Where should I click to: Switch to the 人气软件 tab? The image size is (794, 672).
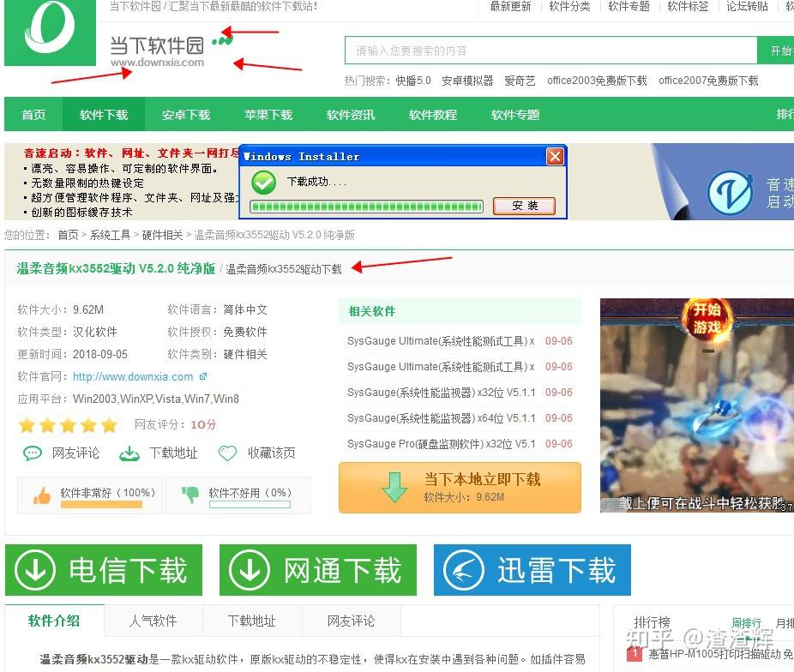point(153,621)
